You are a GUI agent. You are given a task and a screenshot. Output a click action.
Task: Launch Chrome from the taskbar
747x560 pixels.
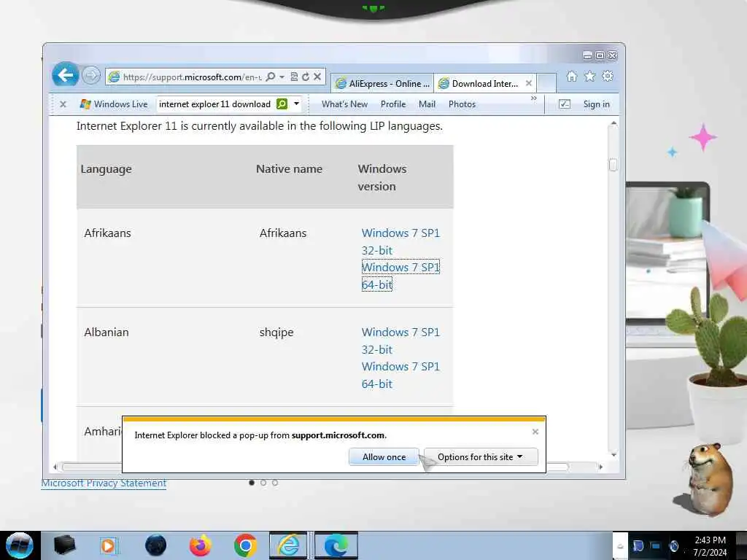pyautogui.click(x=245, y=545)
